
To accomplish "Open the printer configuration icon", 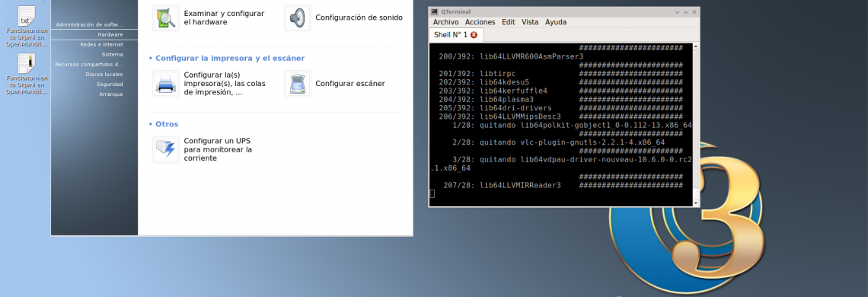I will click(166, 84).
